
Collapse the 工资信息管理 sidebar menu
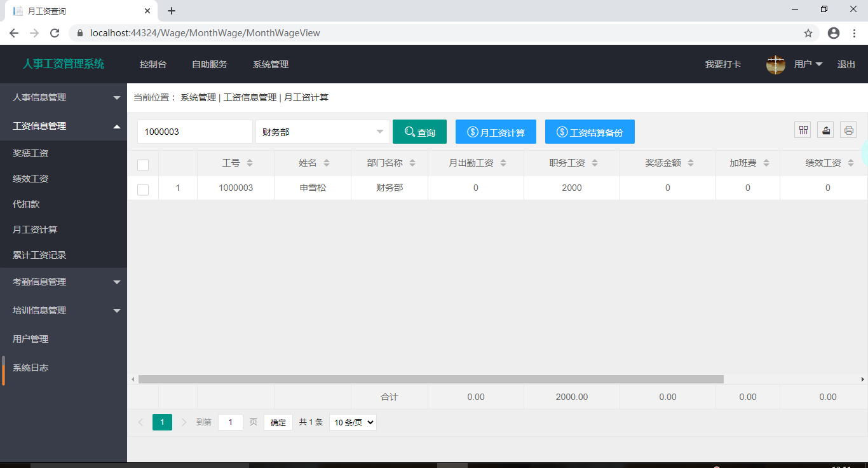point(64,126)
